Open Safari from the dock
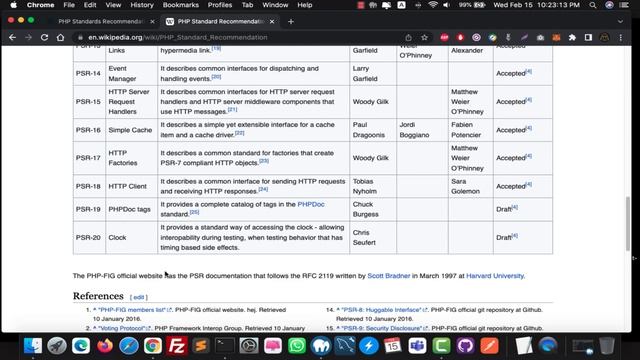The image size is (640, 360). [x=129, y=346]
